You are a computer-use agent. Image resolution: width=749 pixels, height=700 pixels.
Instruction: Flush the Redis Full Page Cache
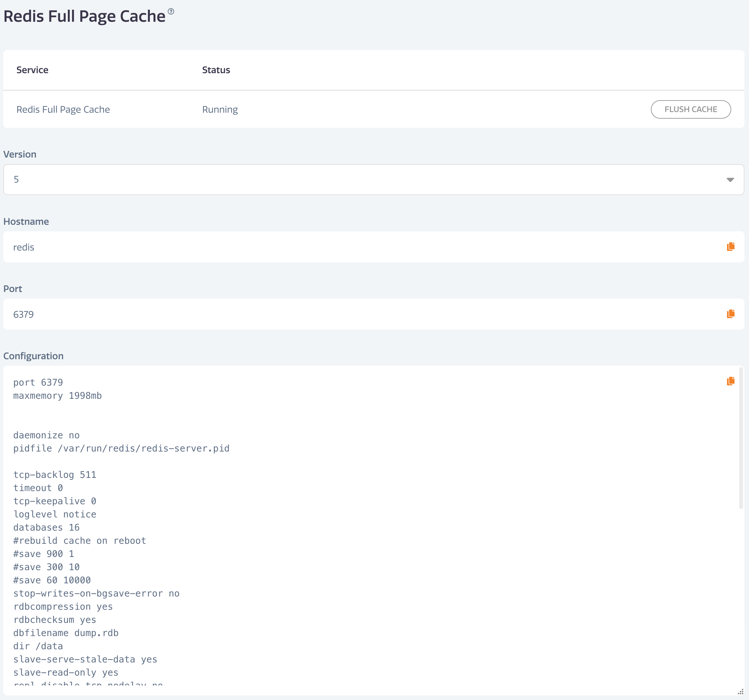[691, 109]
